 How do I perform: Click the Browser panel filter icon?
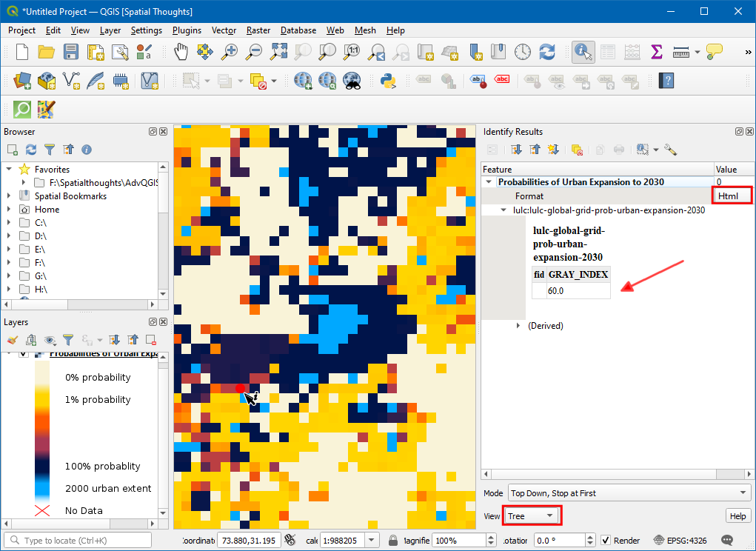(x=50, y=150)
